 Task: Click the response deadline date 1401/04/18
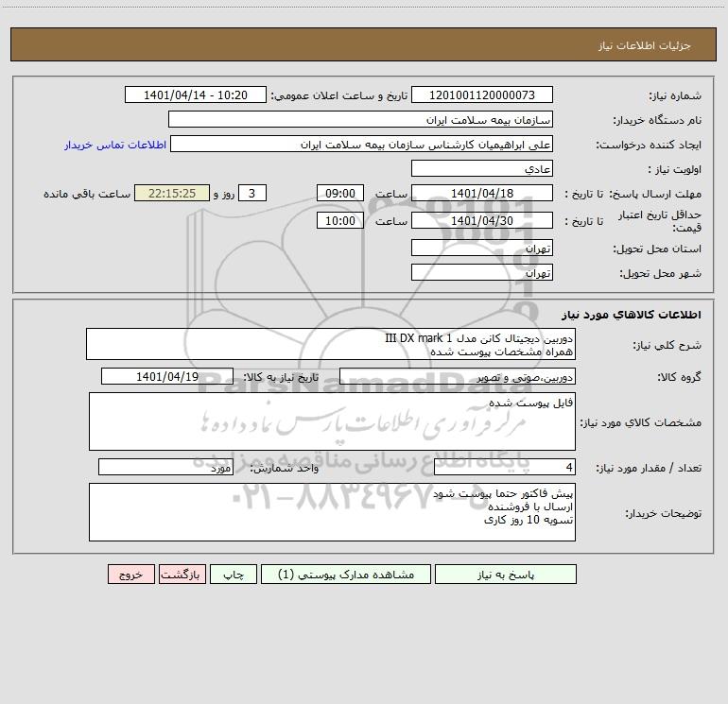pos(482,193)
